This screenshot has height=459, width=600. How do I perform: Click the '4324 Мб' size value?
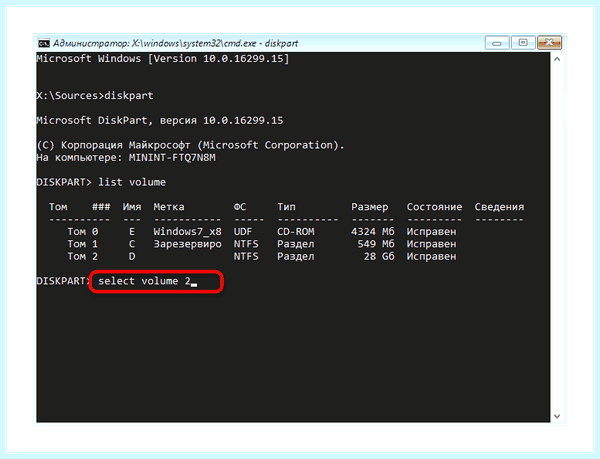(x=373, y=232)
